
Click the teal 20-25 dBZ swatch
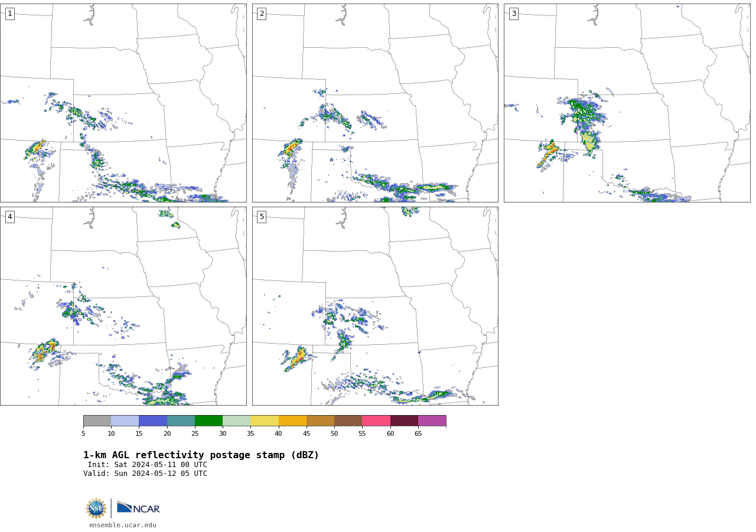coord(181,420)
